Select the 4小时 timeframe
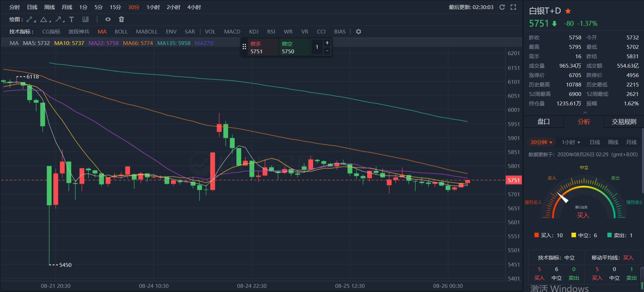The width and height of the screenshot is (644, 292). click(194, 7)
